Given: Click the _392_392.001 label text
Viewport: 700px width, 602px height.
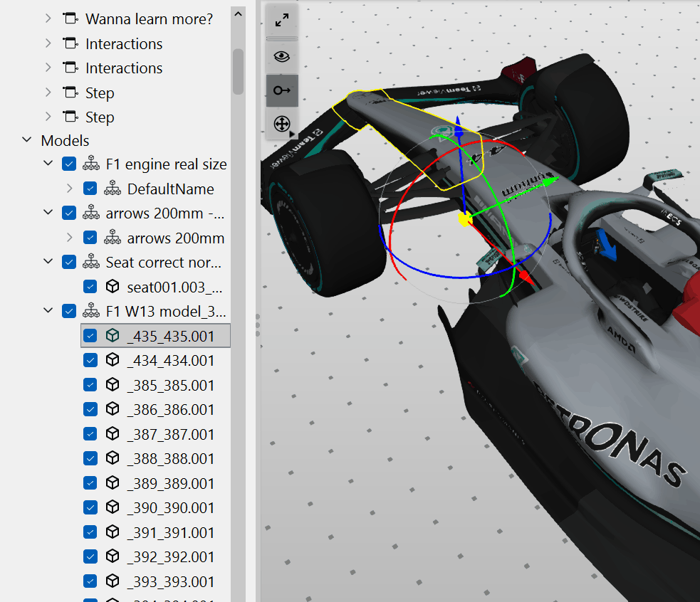Looking at the screenshot, I should point(170,556).
